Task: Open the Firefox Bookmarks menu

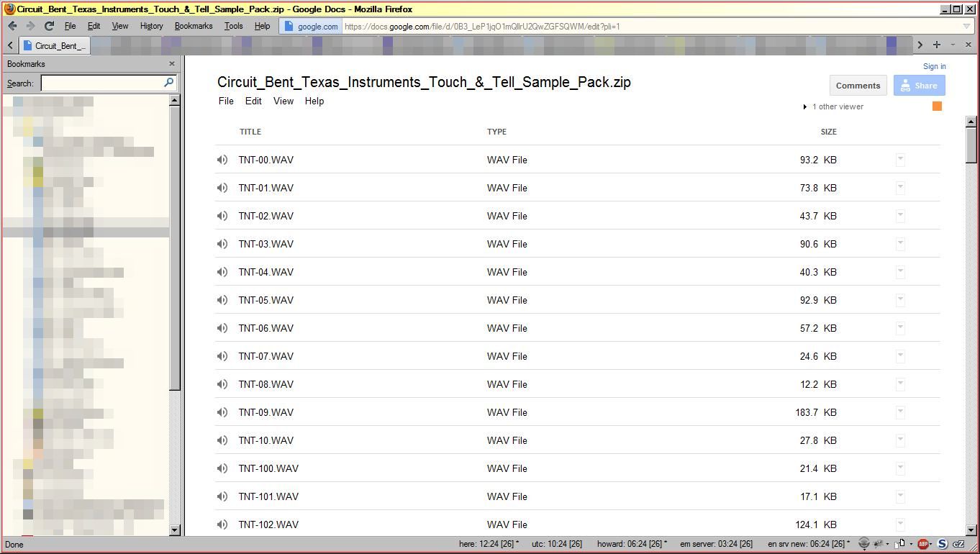Action: [x=194, y=26]
